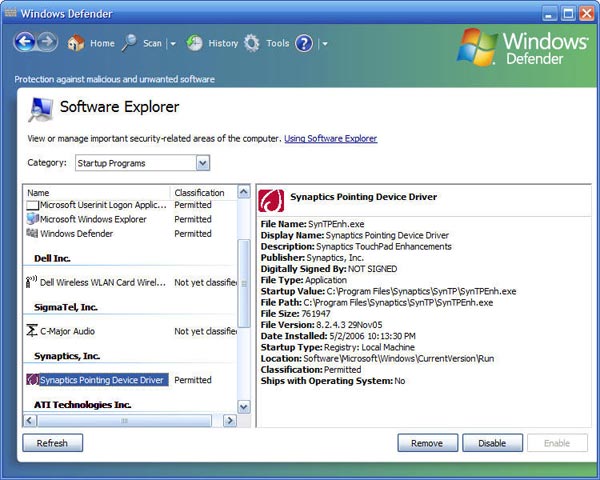600x480 pixels.
Task: Click the list's scroll down arrow
Action: 244,407
